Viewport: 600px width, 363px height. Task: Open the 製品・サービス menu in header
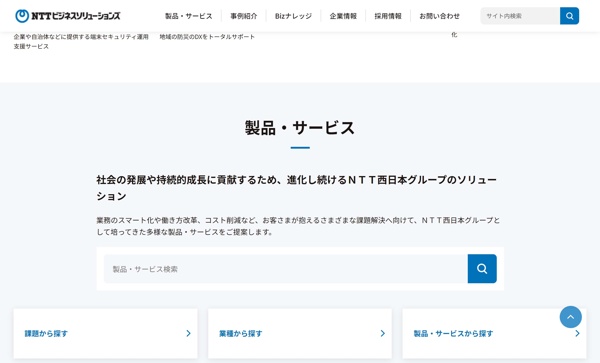[x=189, y=16]
